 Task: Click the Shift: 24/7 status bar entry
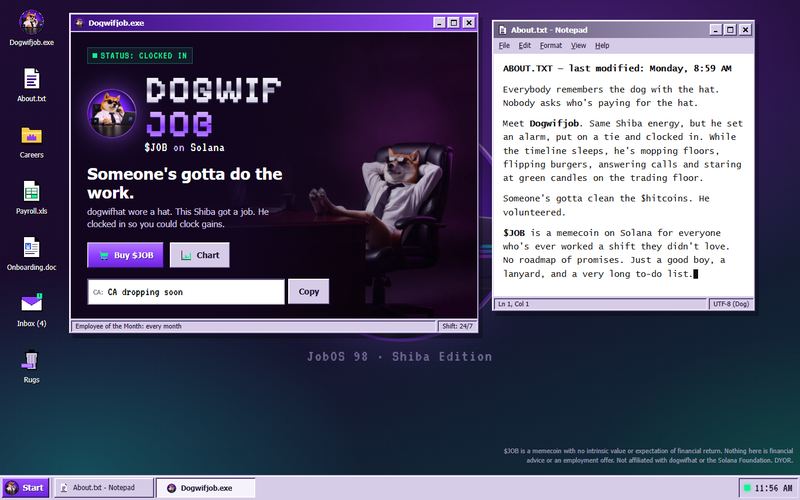click(x=457, y=326)
